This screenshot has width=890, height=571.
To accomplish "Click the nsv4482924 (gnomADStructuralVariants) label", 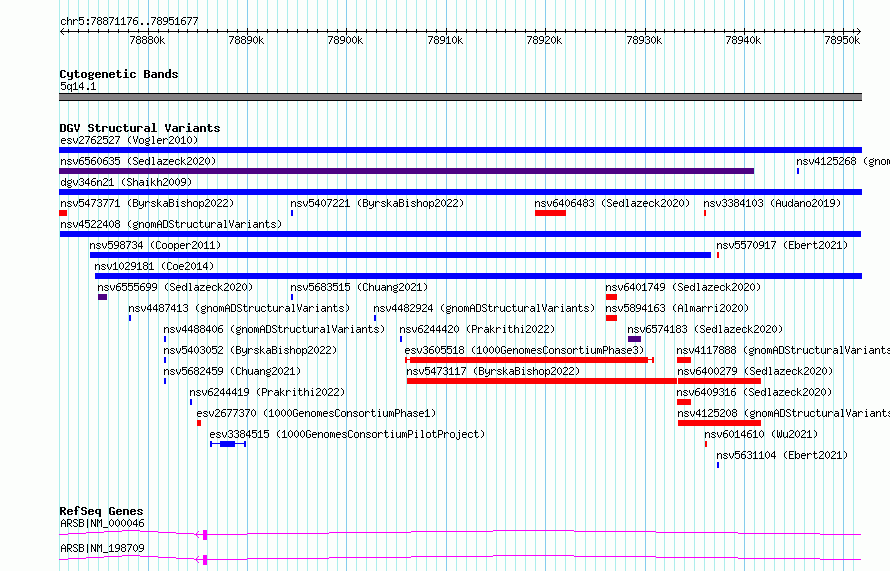I will tap(484, 308).
